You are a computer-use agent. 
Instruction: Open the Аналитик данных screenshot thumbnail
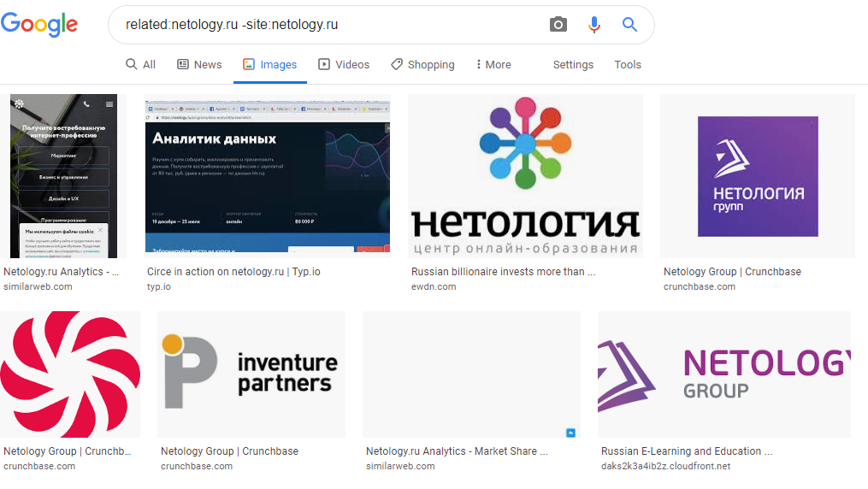pyautogui.click(x=268, y=176)
